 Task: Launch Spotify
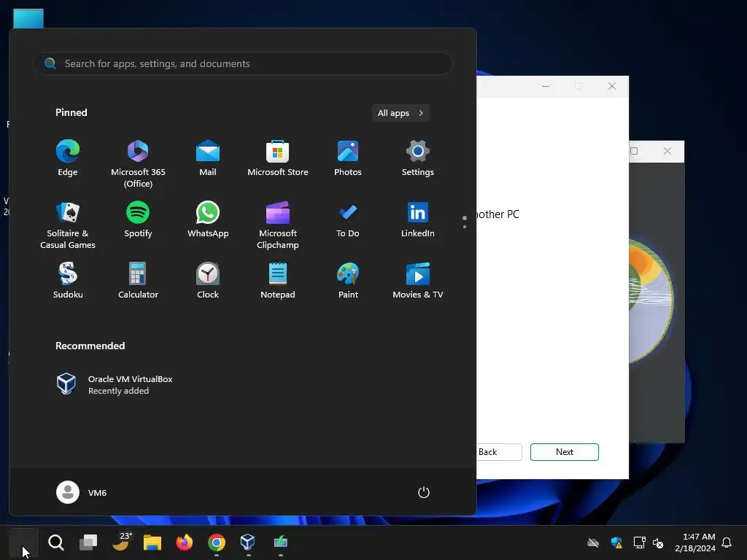(x=138, y=219)
